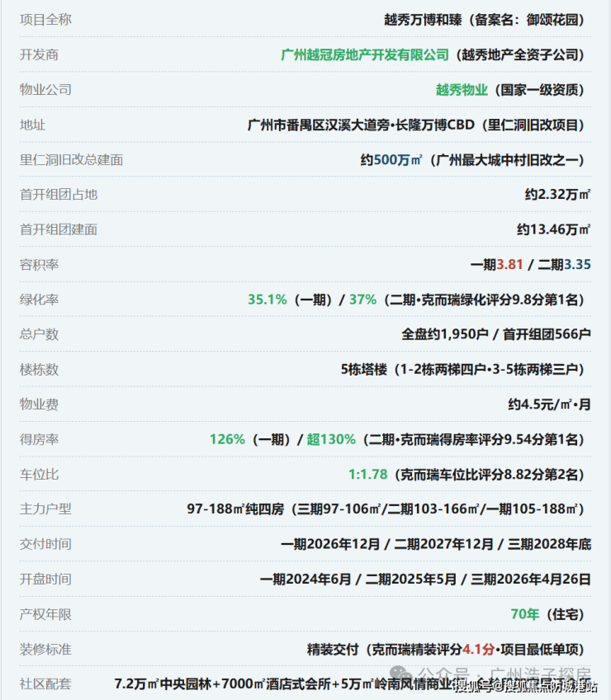The image size is (611, 700).
Task: Click the 里仁洞旧改总建面 label
Action: pos(72,160)
